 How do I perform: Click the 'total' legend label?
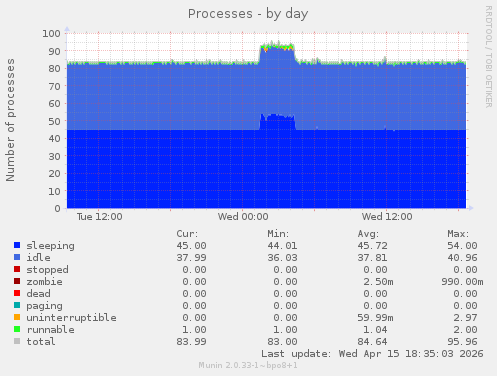[x=41, y=342]
